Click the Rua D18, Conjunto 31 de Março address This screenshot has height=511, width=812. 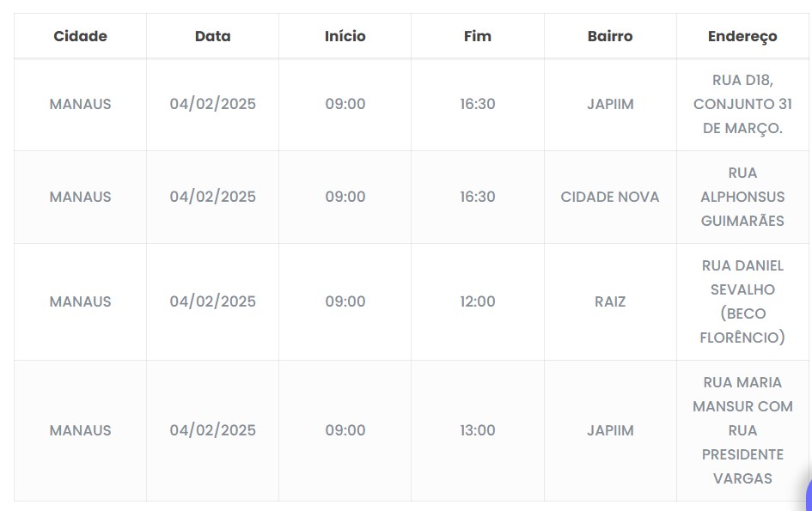tap(742, 104)
